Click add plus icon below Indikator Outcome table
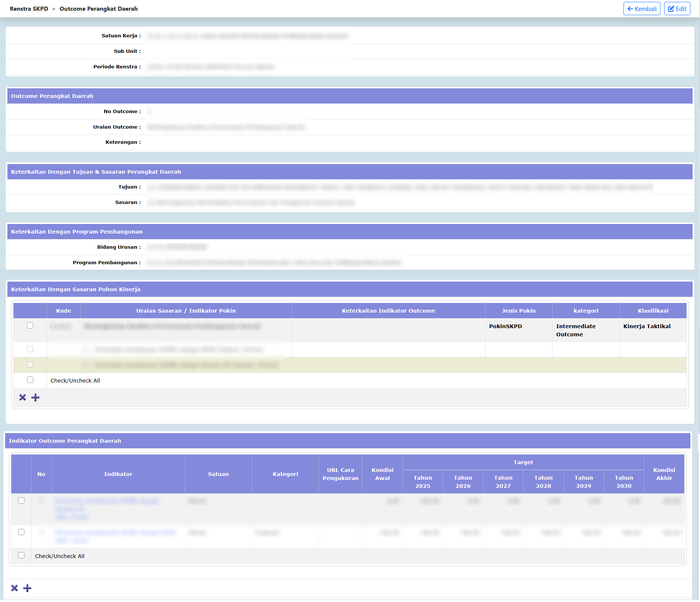Screen dimensions: 700x602 click(x=27, y=588)
